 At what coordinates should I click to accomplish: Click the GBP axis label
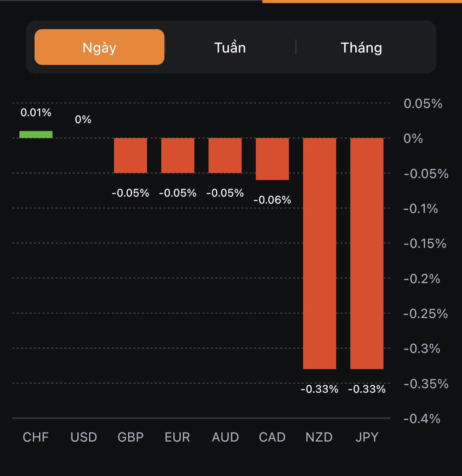pyautogui.click(x=131, y=437)
